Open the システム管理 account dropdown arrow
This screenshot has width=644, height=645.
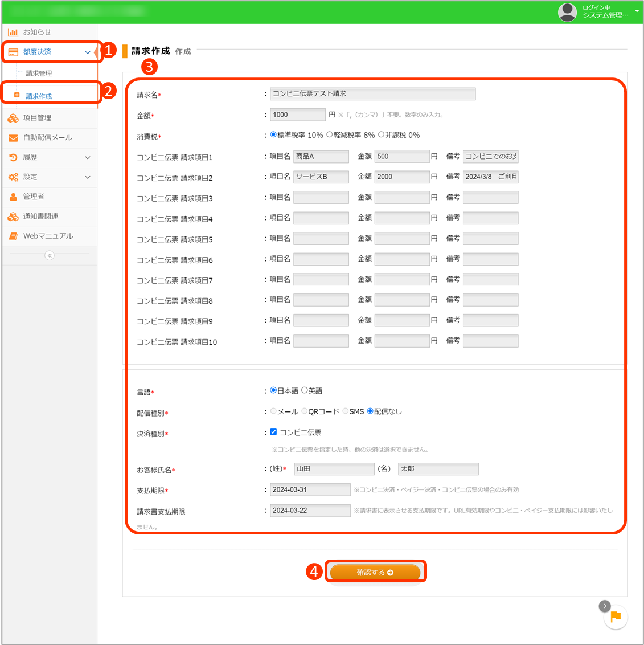tap(637, 11)
